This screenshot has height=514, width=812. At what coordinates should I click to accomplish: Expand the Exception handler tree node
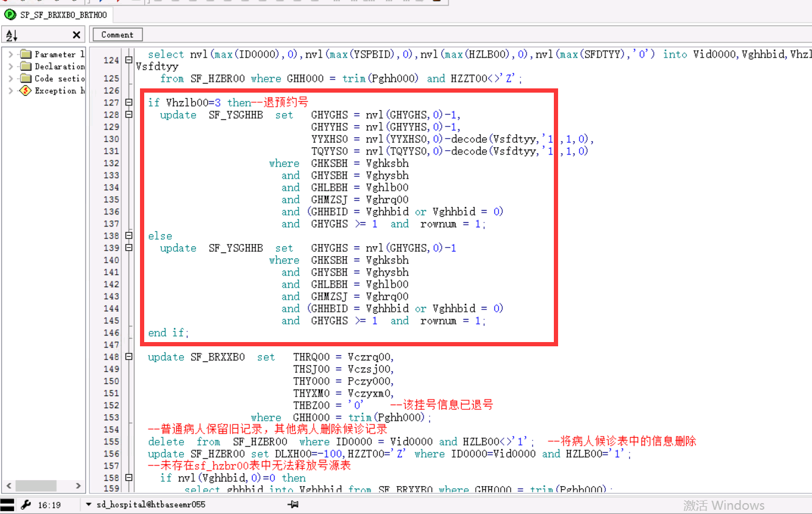pyautogui.click(x=10, y=91)
